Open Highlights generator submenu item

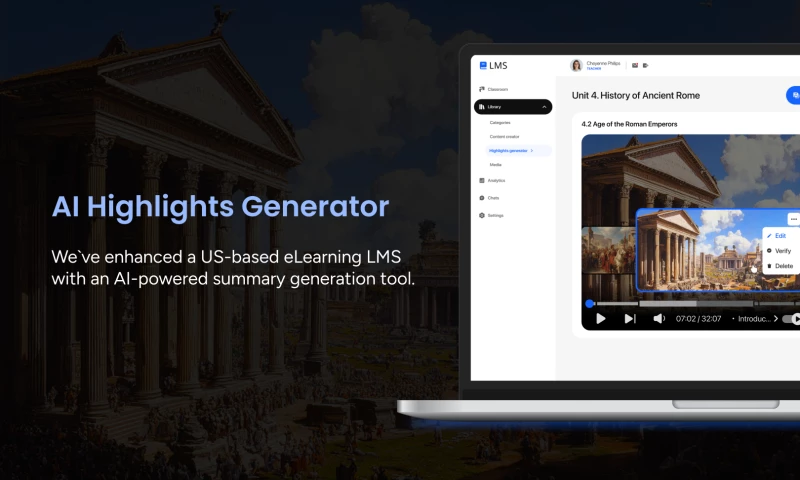pyautogui.click(x=518, y=150)
